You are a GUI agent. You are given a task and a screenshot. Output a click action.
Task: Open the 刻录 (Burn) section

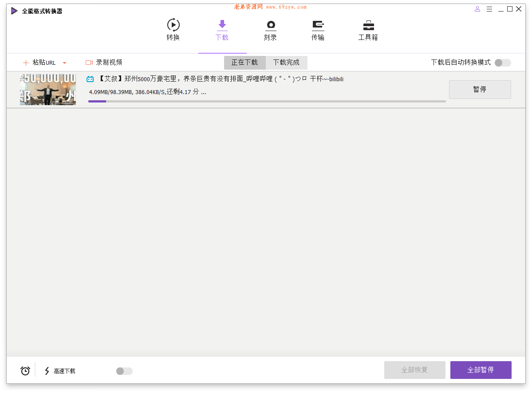pyautogui.click(x=270, y=30)
